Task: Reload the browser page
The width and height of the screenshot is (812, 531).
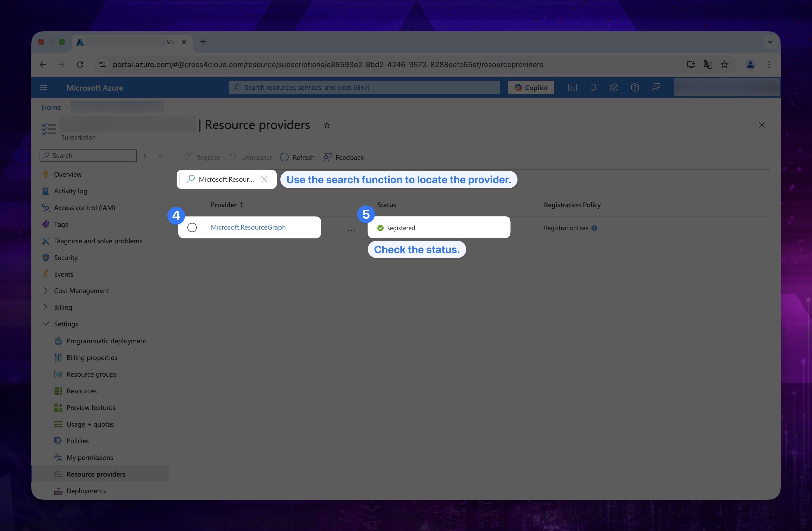Action: (x=80, y=65)
